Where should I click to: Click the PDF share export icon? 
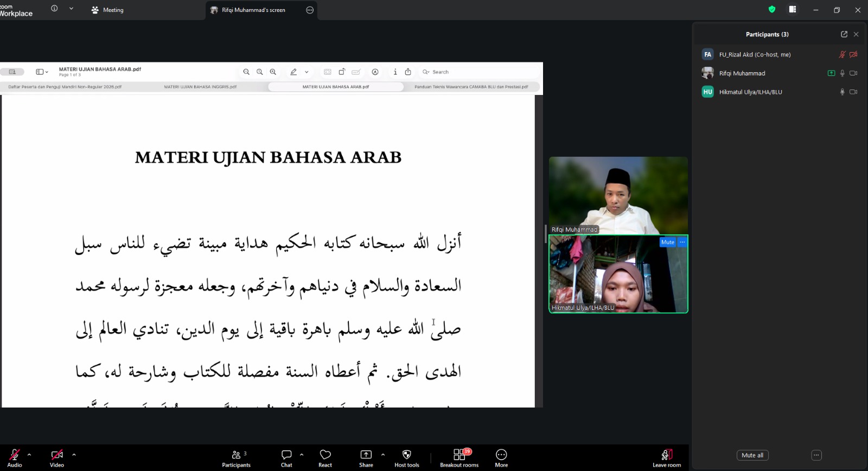[x=408, y=72]
